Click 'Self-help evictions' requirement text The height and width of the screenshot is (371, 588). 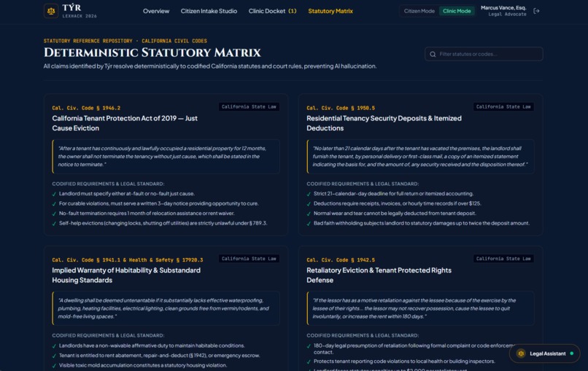[x=163, y=223]
